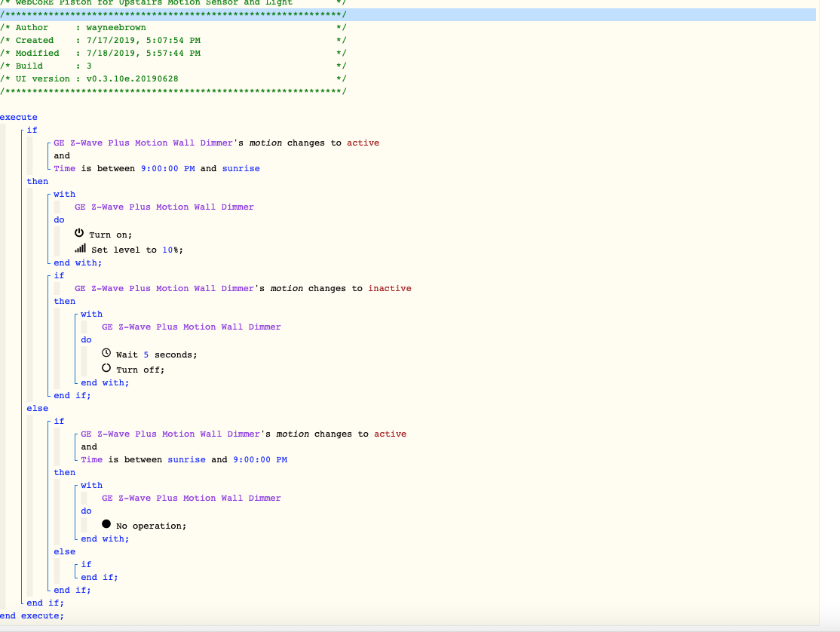The height and width of the screenshot is (632, 840).
Task: Click the clock icon beside Wait 5 seconds
Action: [106, 353]
